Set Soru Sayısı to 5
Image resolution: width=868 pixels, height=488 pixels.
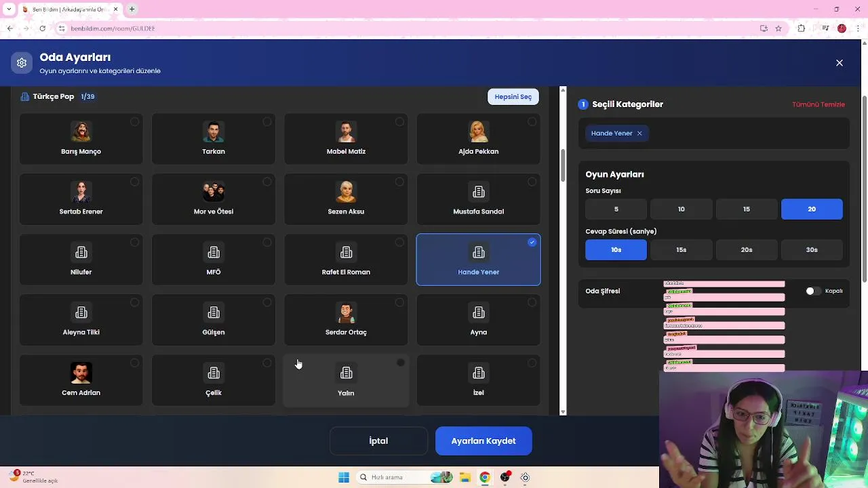click(x=616, y=209)
